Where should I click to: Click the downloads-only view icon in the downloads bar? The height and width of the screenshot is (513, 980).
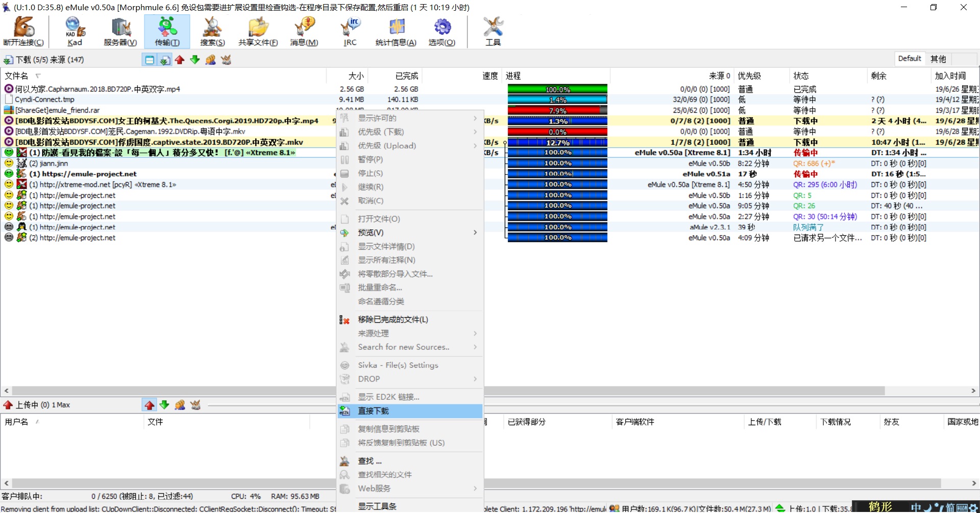[165, 60]
